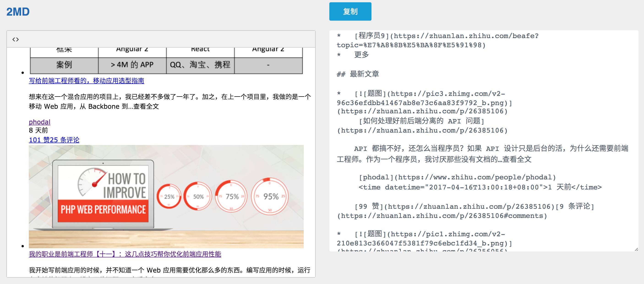
Task: Open the 写给前端工程师看的，移动应用选型指南 article link
Action: [87, 81]
